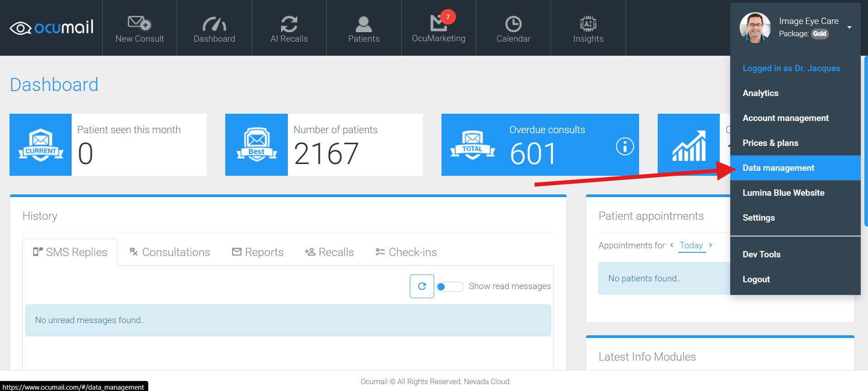The width and height of the screenshot is (868, 391).
Task: Click the Ocumail logo
Action: pyautogui.click(x=52, y=28)
